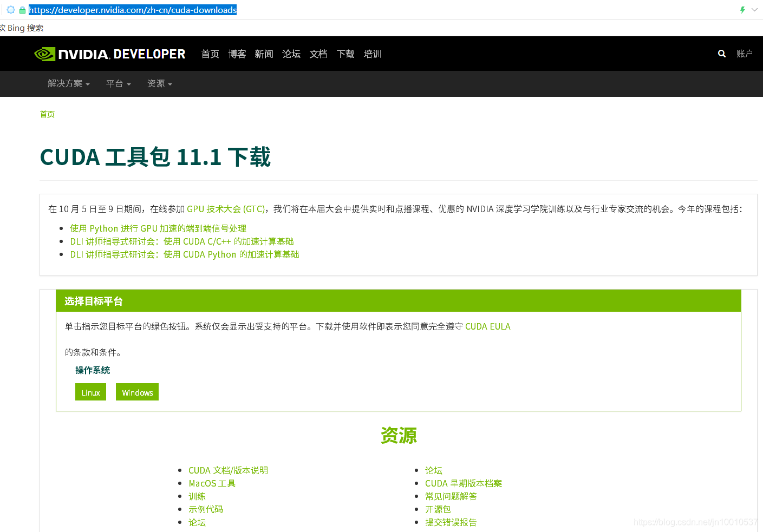Open 博客 in the top navigation
The image size is (763, 532).
(x=237, y=54)
